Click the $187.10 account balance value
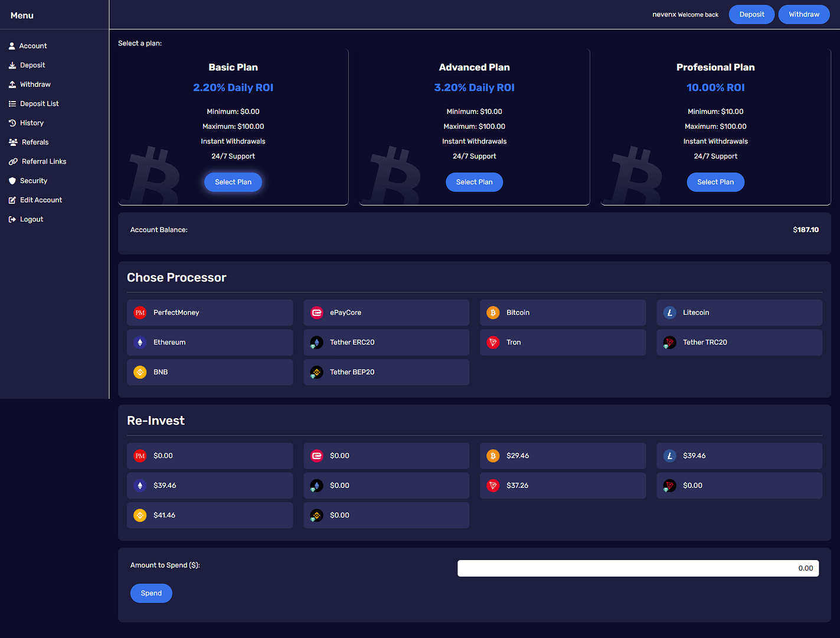 click(x=806, y=230)
